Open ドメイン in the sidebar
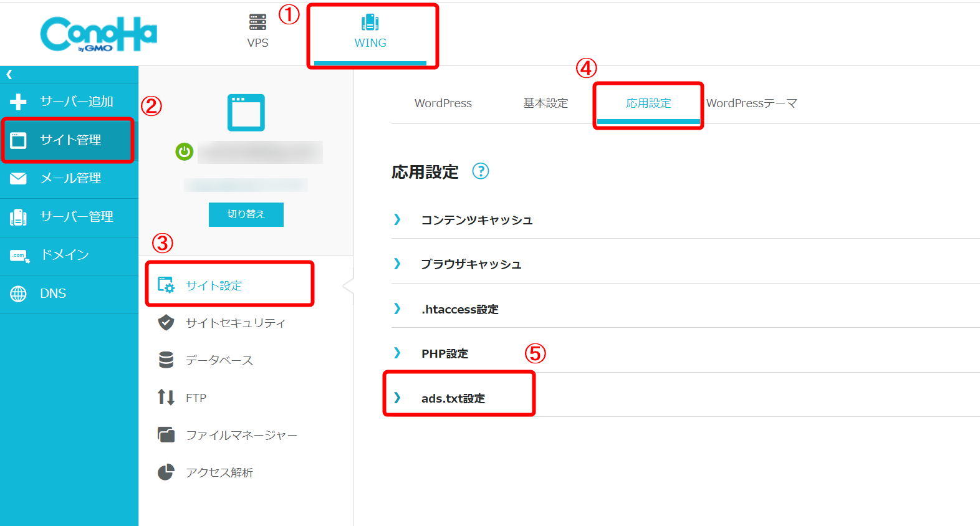 click(69, 256)
